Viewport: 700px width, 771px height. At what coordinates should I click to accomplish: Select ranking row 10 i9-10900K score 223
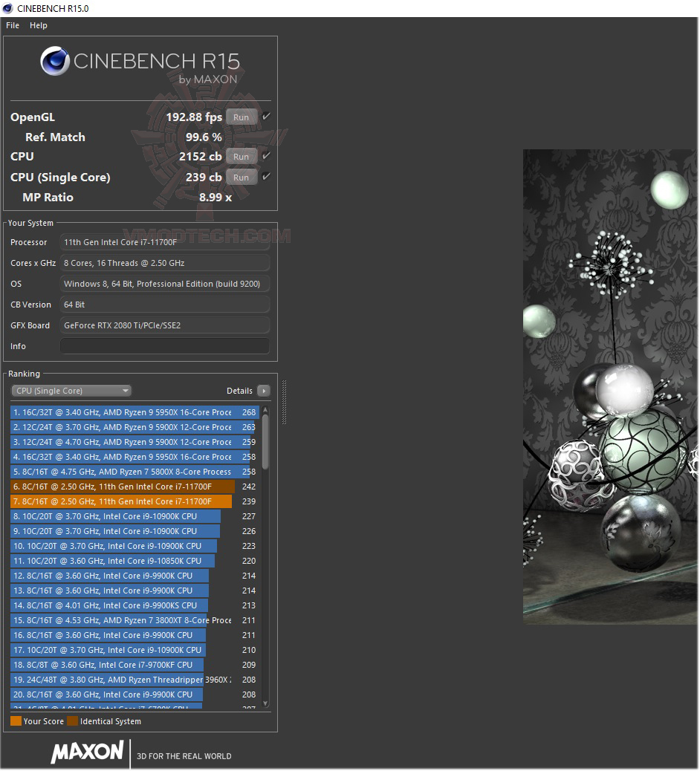135,546
